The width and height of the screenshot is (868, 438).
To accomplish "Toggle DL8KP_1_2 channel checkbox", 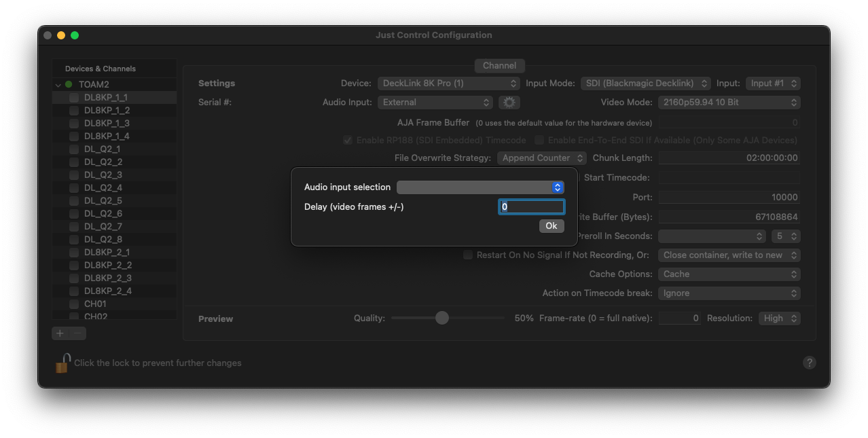I will pyautogui.click(x=73, y=111).
